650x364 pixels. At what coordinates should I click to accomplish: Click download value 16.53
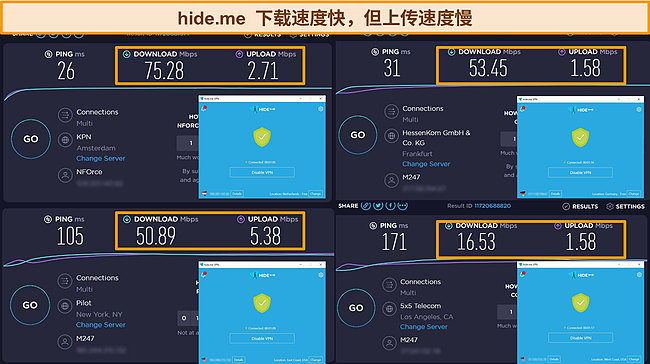(476, 242)
